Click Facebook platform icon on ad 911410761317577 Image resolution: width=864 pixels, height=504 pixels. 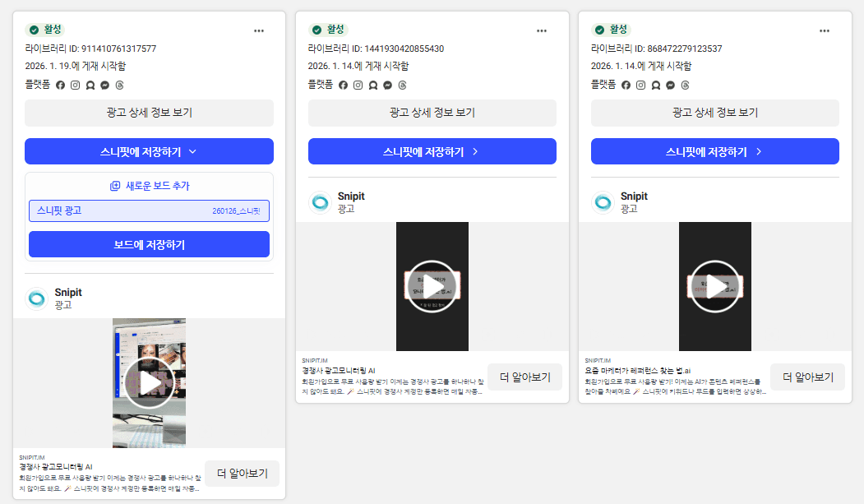click(x=61, y=85)
